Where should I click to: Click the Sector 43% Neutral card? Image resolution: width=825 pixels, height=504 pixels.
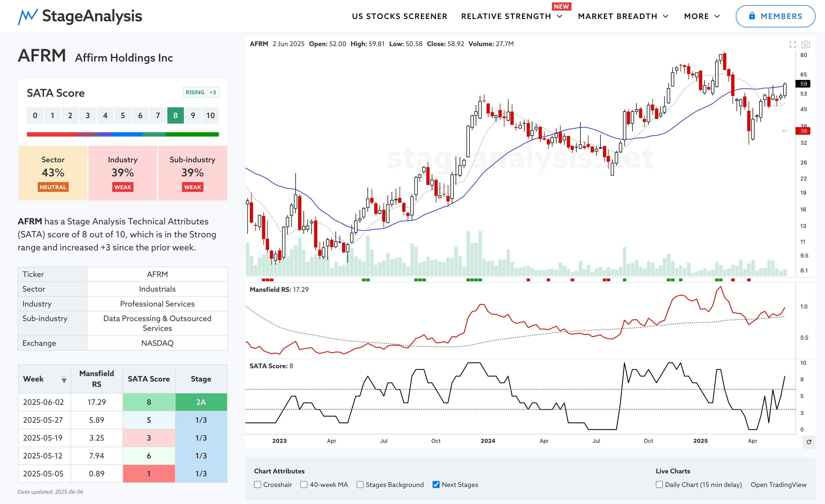53,173
